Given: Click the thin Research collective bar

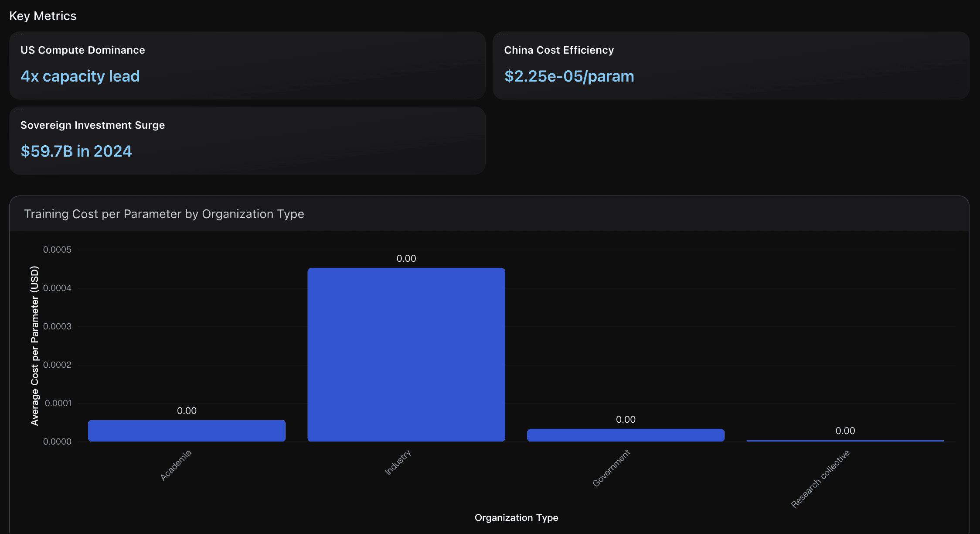Looking at the screenshot, I should (845, 441).
